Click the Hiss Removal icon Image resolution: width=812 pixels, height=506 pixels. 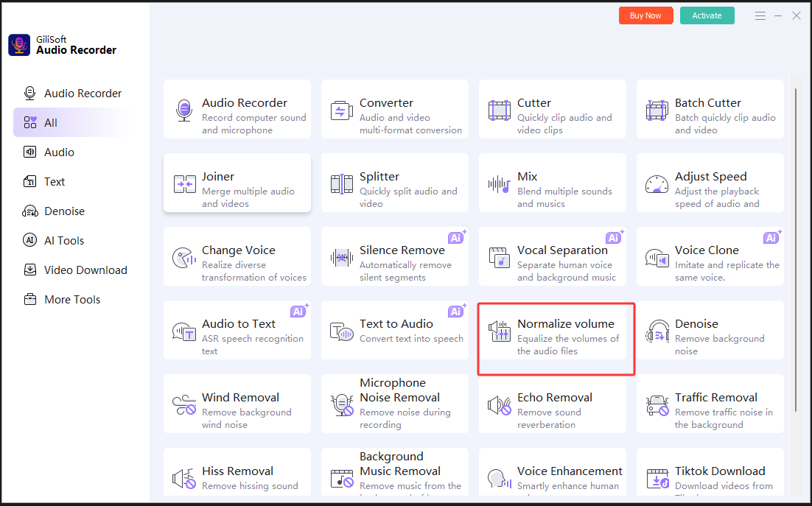(183, 479)
